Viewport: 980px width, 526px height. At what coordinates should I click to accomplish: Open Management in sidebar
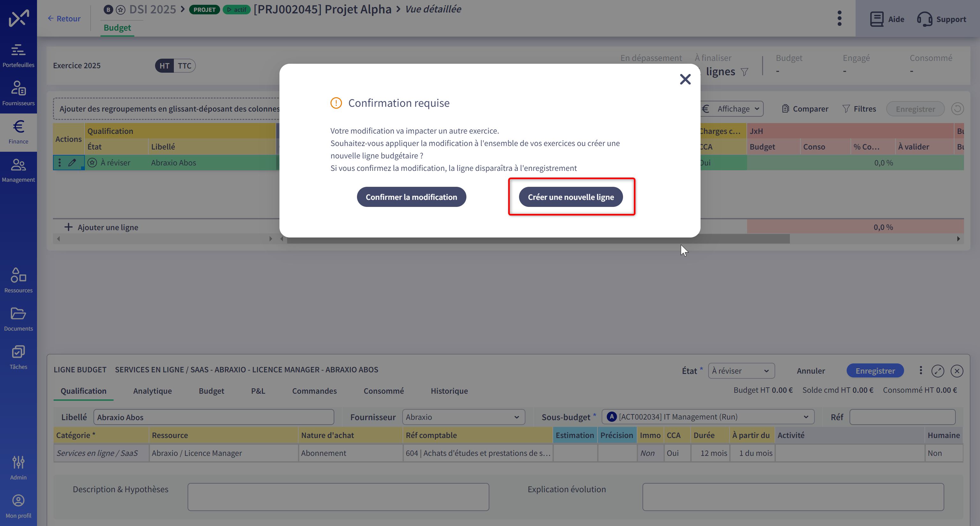[x=18, y=170]
